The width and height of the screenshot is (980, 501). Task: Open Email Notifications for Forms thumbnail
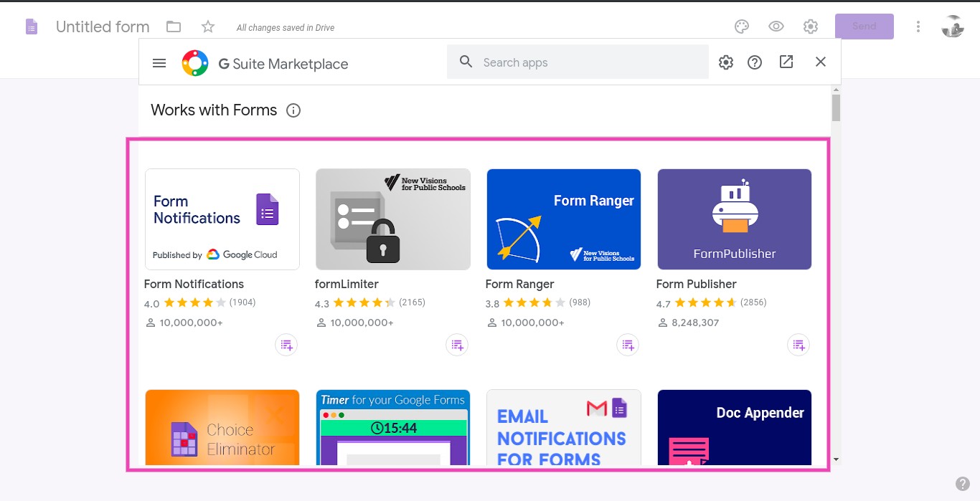click(x=564, y=428)
